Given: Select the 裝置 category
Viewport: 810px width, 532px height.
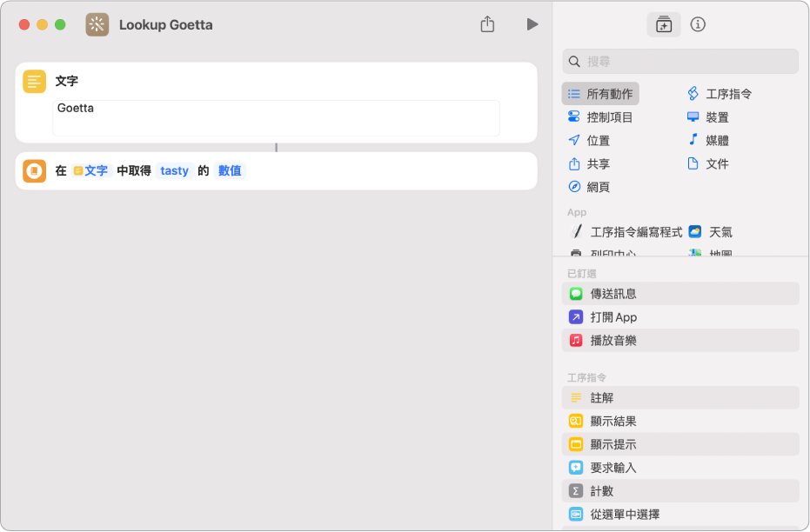Looking at the screenshot, I should click(x=707, y=117).
